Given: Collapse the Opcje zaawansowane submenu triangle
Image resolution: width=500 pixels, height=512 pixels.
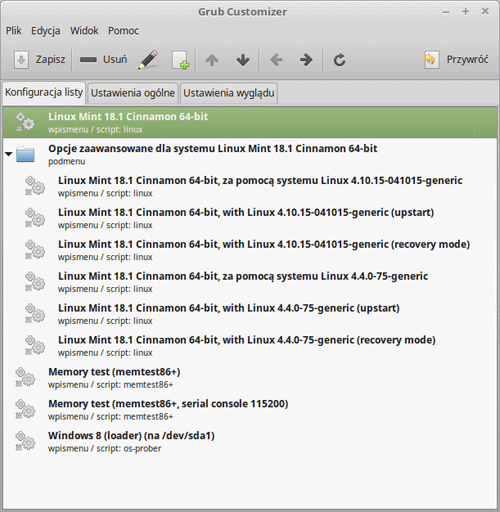Looking at the screenshot, I should (9, 154).
